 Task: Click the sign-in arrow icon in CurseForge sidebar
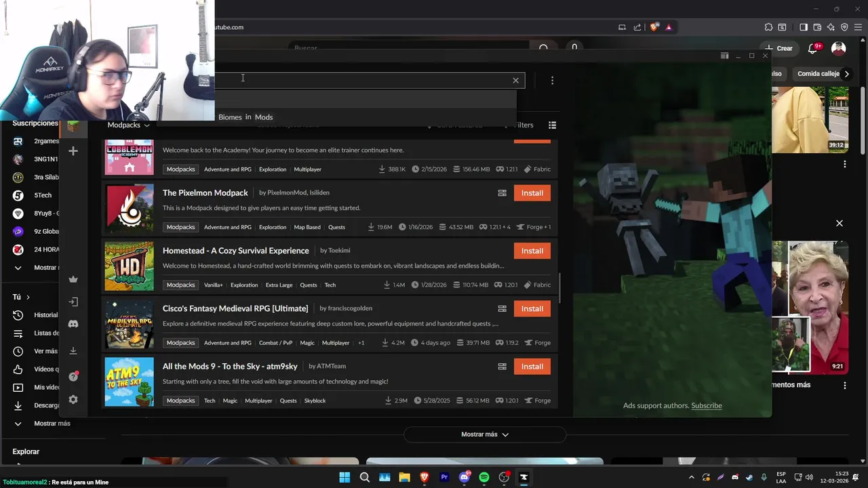click(73, 302)
